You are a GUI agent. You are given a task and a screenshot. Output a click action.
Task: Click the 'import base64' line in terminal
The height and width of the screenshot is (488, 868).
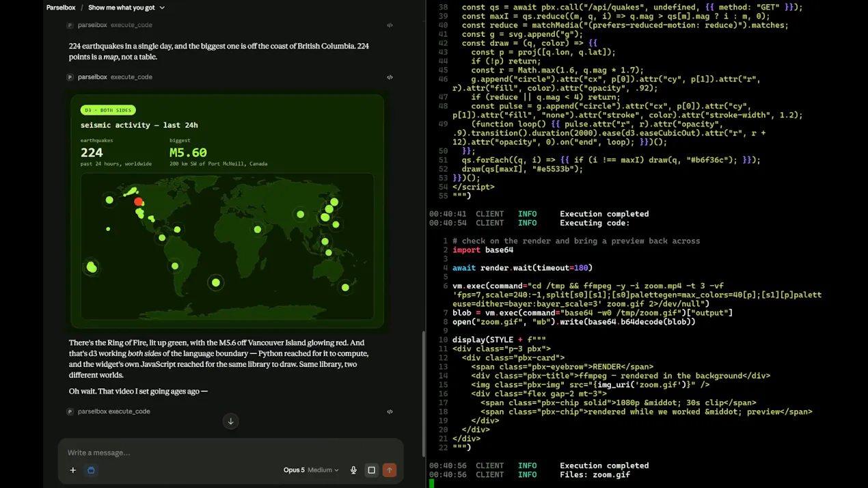coord(483,250)
